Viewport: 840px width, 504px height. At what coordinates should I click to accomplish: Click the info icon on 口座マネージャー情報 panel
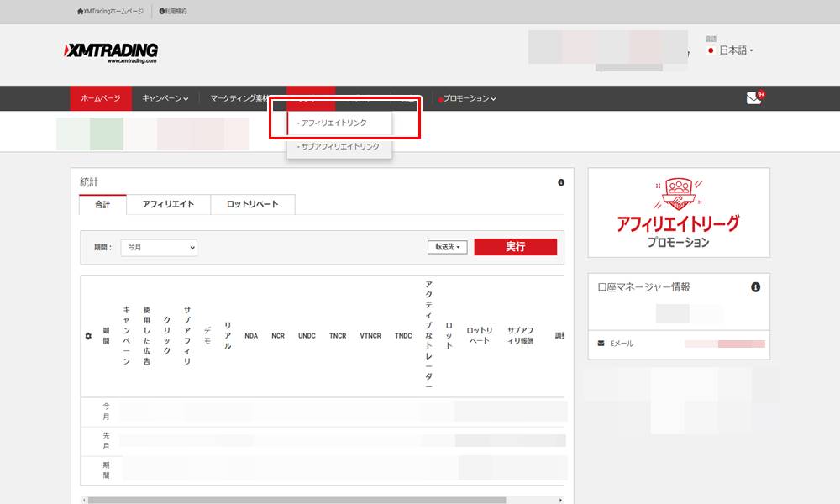pos(755,287)
